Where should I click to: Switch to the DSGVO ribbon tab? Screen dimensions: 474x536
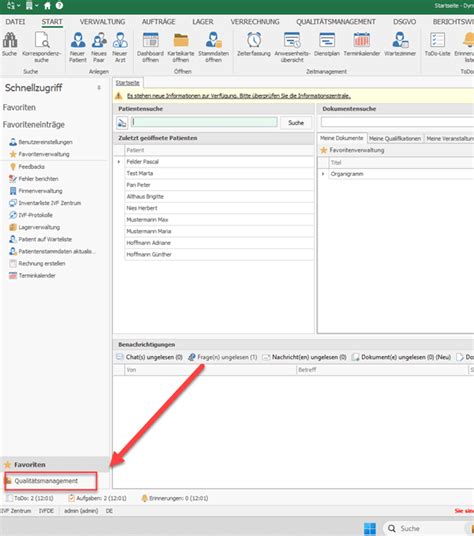pyautogui.click(x=405, y=22)
